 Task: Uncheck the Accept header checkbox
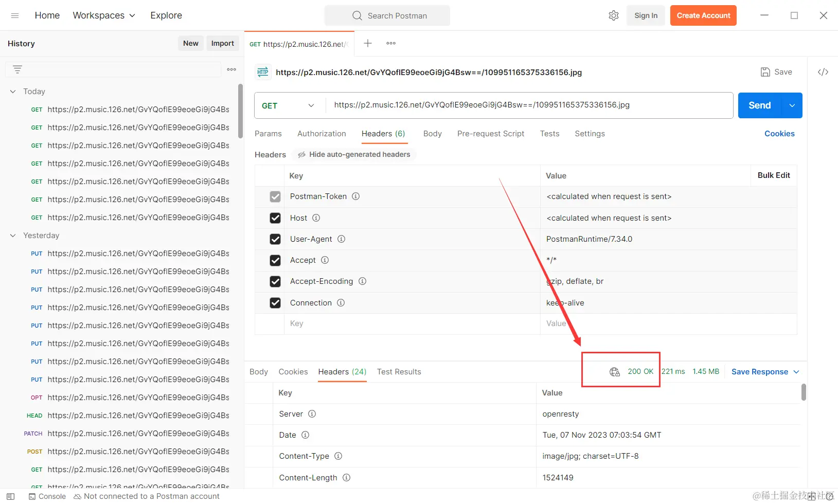275,260
